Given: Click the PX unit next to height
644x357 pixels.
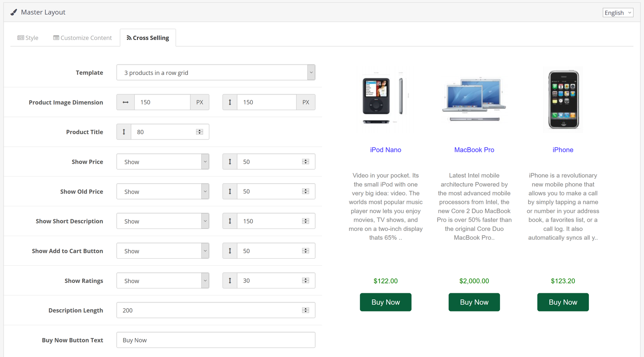Looking at the screenshot, I should [x=306, y=102].
